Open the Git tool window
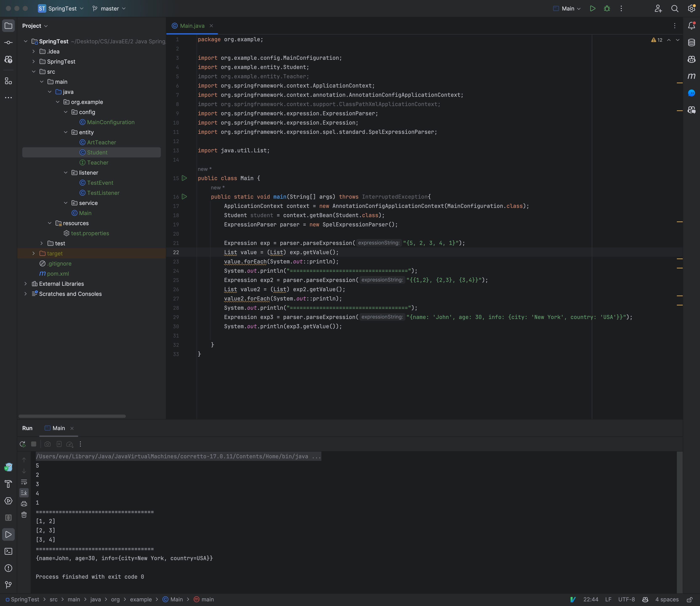 pos(8,585)
